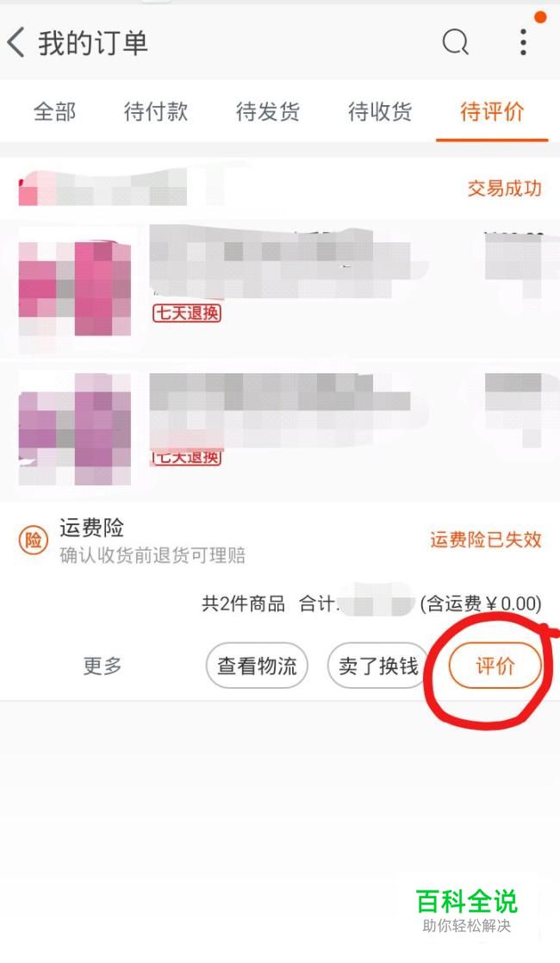The width and height of the screenshot is (560, 963).
Task: Open the search magnifier icon
Action: pyautogui.click(x=456, y=42)
